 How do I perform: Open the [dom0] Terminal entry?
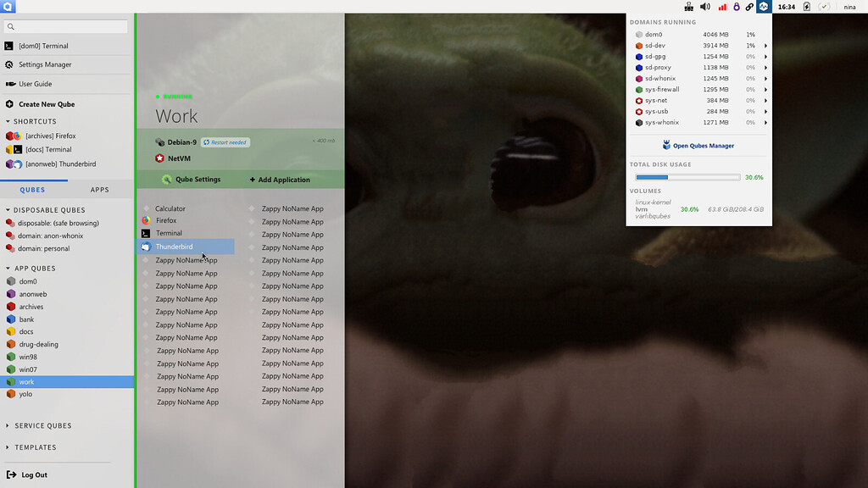pyautogui.click(x=42, y=46)
